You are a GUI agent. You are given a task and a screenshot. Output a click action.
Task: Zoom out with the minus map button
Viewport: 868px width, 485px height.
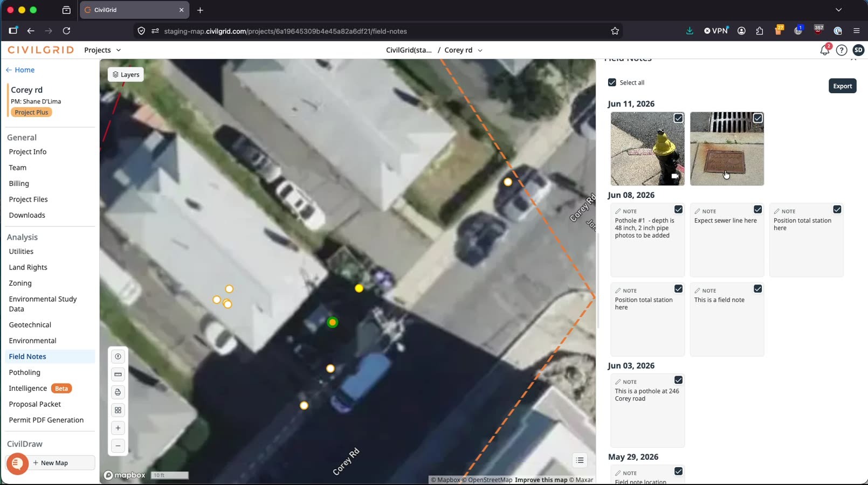click(118, 446)
